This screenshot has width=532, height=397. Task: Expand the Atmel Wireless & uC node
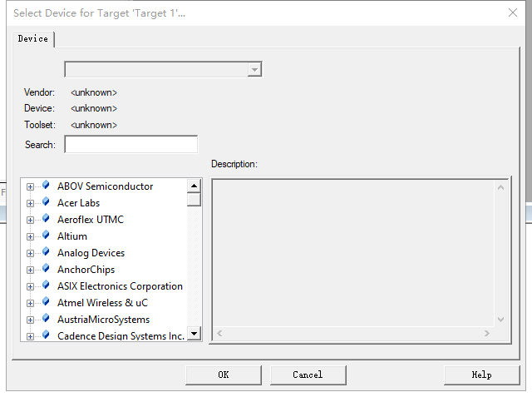(x=31, y=304)
